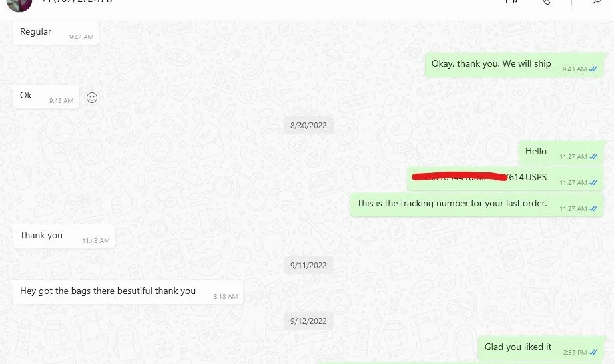The height and width of the screenshot is (364, 614).
Task: Start a voice call with contact
Action: [547, 1]
